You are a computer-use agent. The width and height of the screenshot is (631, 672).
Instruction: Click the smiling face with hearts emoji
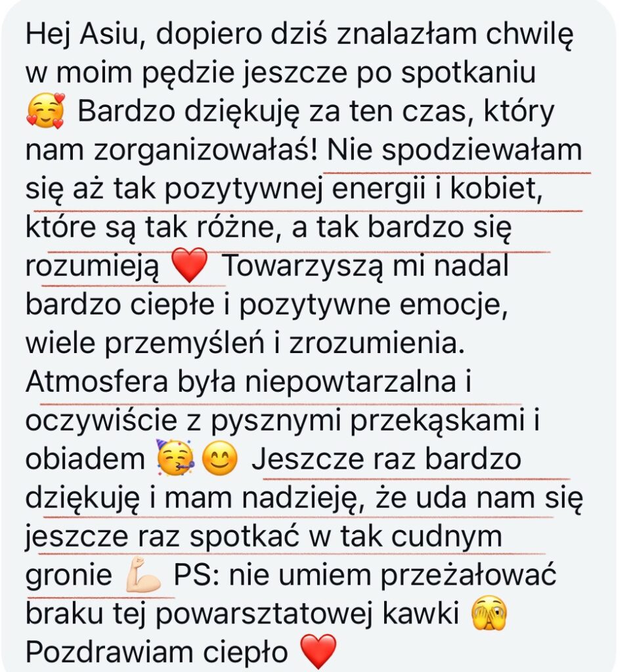click(x=45, y=111)
